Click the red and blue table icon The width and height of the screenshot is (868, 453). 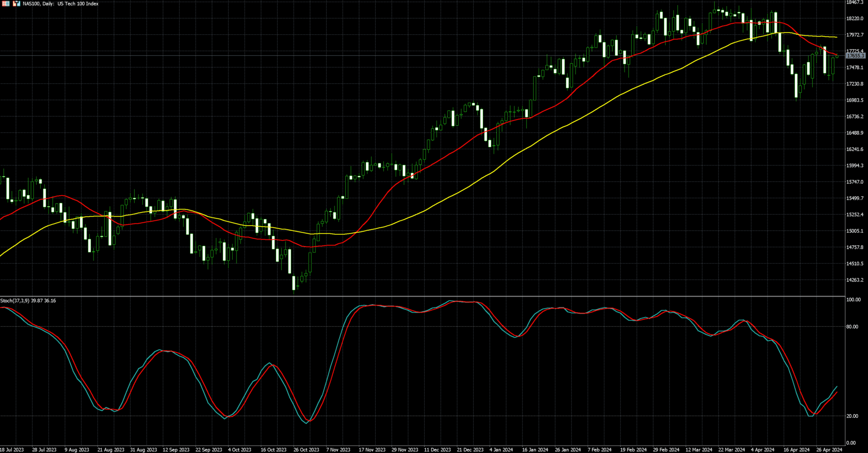click(x=6, y=4)
